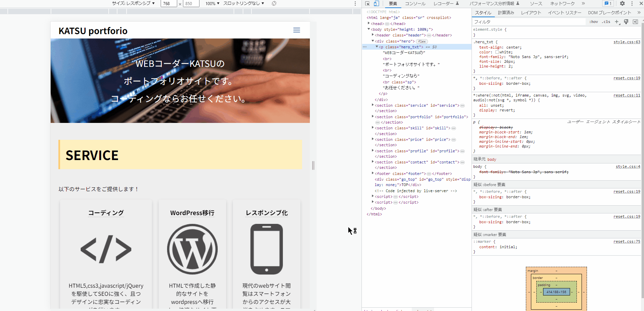Viewport: 644px width, 311px height.
Task: Click the rotate screen orientation icon
Action: click(x=274, y=3)
